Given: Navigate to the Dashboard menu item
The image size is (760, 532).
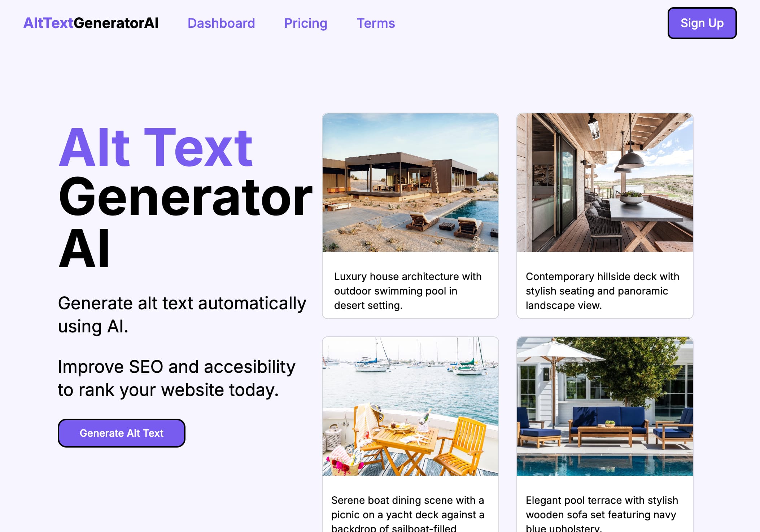Looking at the screenshot, I should [221, 23].
